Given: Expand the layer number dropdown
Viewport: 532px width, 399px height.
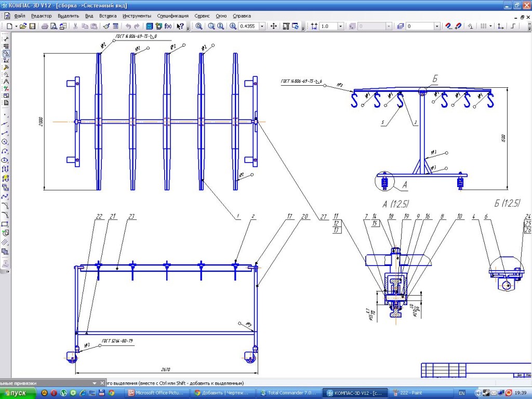Looking at the screenshot, I should [x=437, y=26].
